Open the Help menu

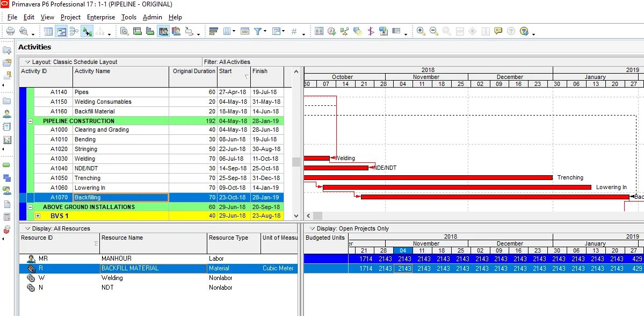[x=176, y=17]
